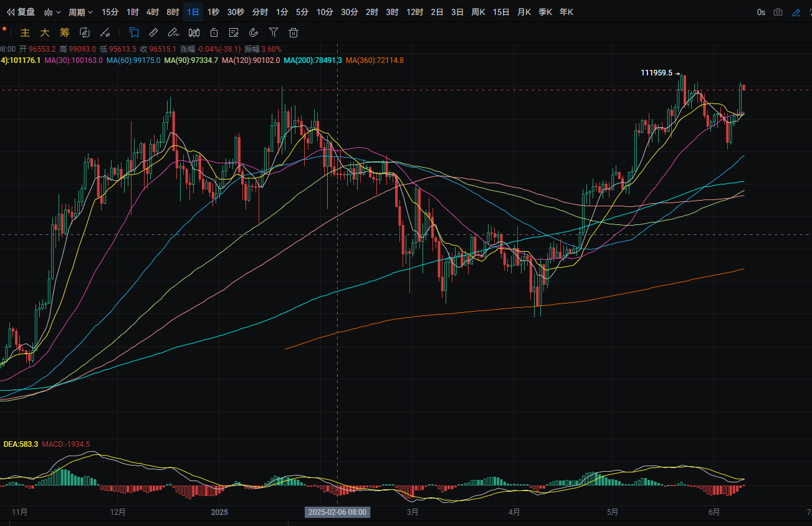Select the pencil freehand drawing tool
Viewport: 812px width, 526px height.
tap(174, 32)
